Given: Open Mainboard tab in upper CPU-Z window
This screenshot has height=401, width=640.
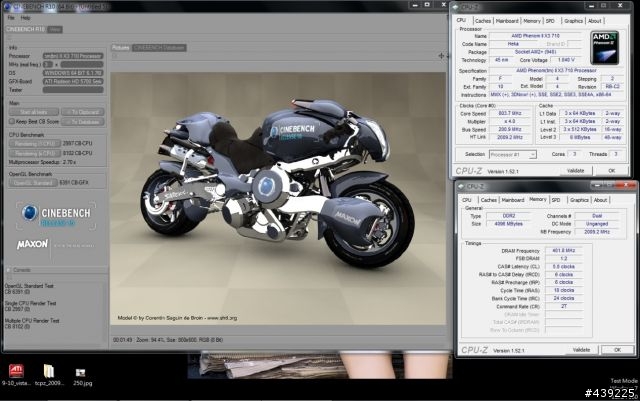Looking at the screenshot, I should tap(507, 21).
